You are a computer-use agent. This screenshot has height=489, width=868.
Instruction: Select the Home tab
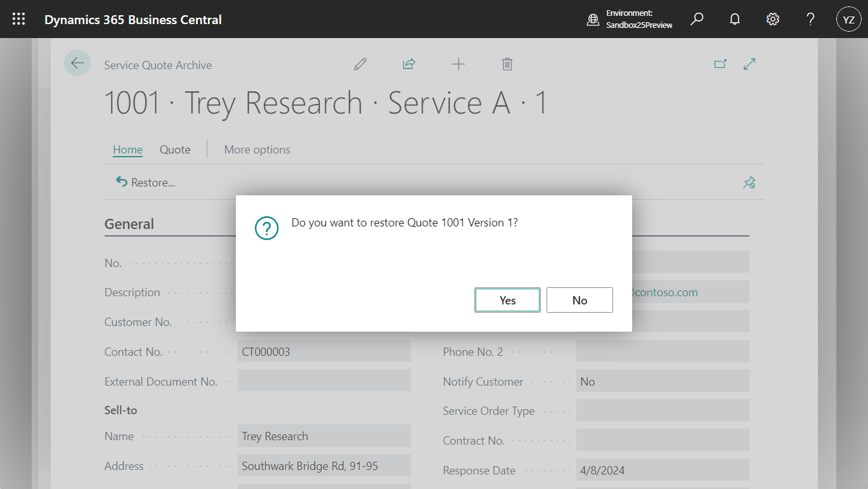(127, 149)
